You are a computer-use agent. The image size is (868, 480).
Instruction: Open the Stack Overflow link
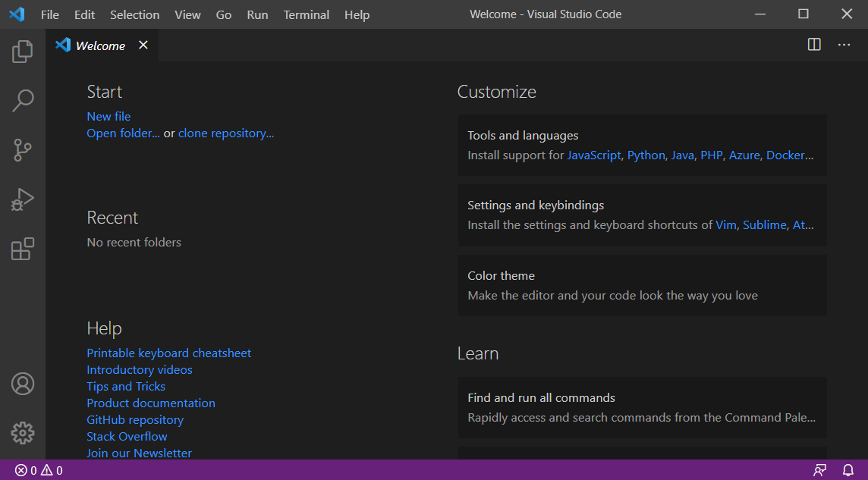point(127,437)
